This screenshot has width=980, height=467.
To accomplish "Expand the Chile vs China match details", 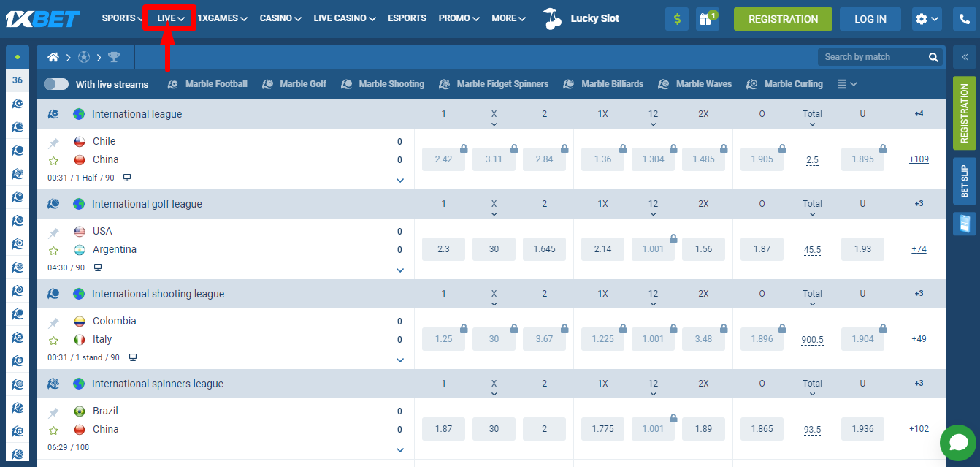I will 400,181.
